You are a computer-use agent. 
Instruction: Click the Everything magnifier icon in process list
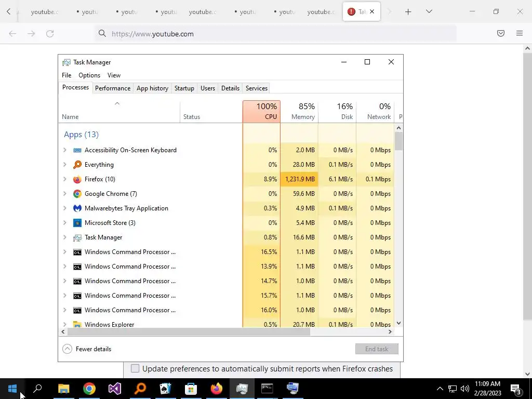click(77, 165)
